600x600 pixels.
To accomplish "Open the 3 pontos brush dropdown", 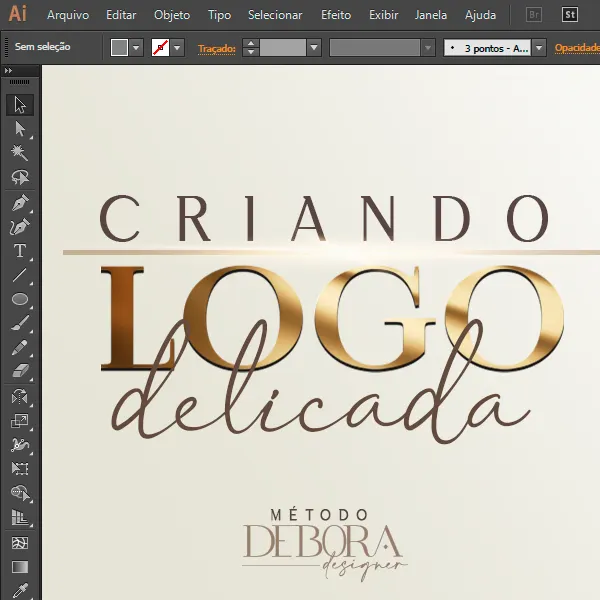I will click(539, 48).
